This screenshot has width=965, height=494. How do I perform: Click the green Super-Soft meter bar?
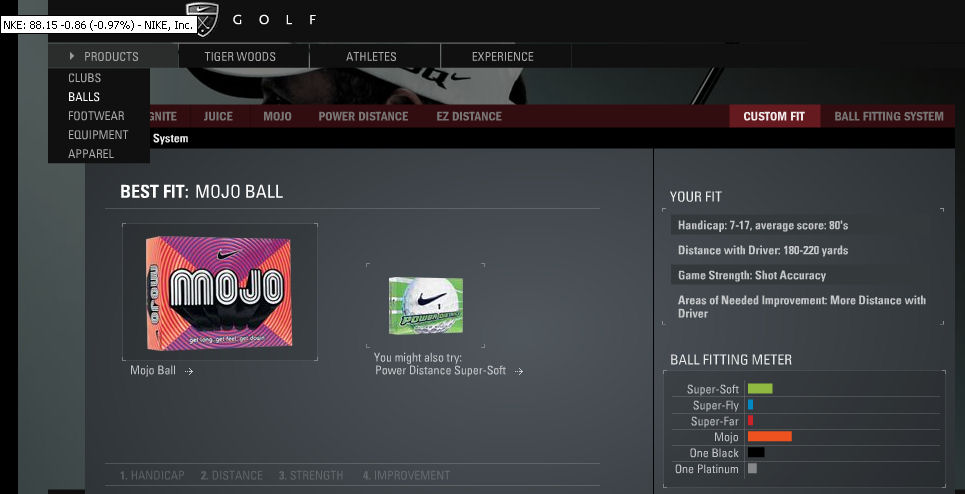759,389
